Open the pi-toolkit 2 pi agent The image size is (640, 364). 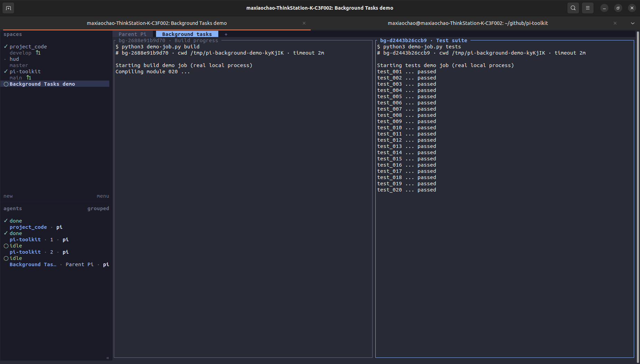pyautogui.click(x=39, y=252)
